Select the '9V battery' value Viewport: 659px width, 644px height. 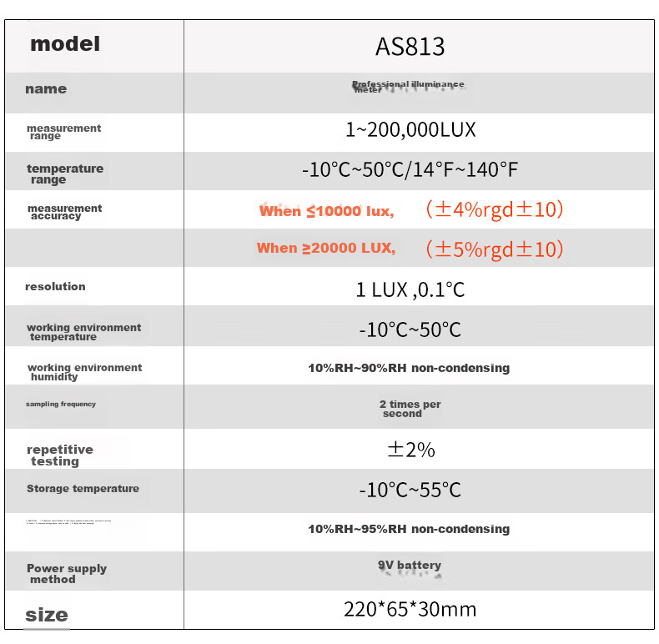410,566
